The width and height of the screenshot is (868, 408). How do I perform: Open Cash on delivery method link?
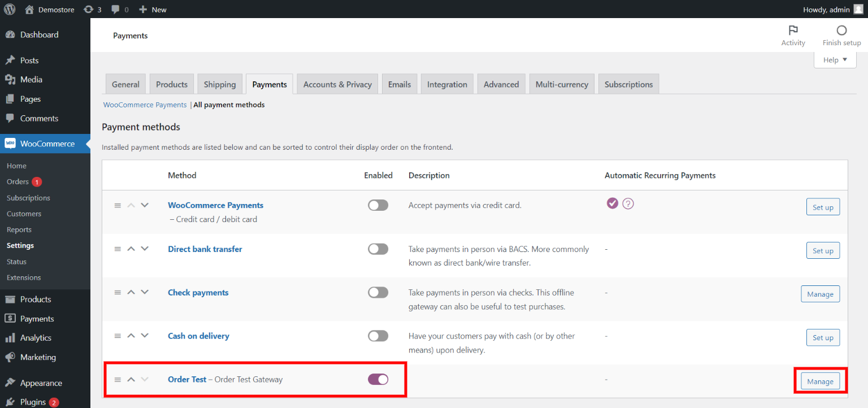coord(198,336)
